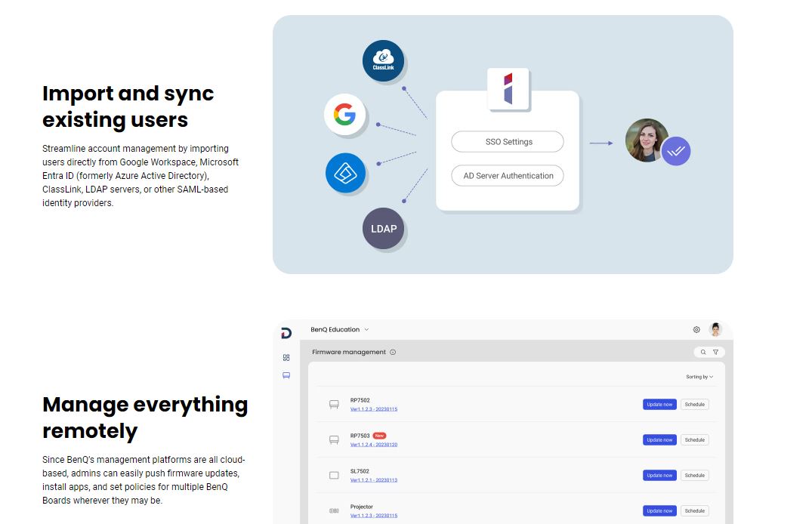812x524 pixels.
Task: Click Update now for RP7502
Action: pyautogui.click(x=659, y=405)
